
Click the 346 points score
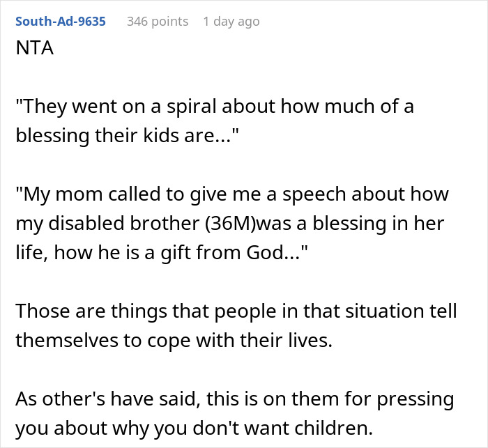tap(158, 22)
